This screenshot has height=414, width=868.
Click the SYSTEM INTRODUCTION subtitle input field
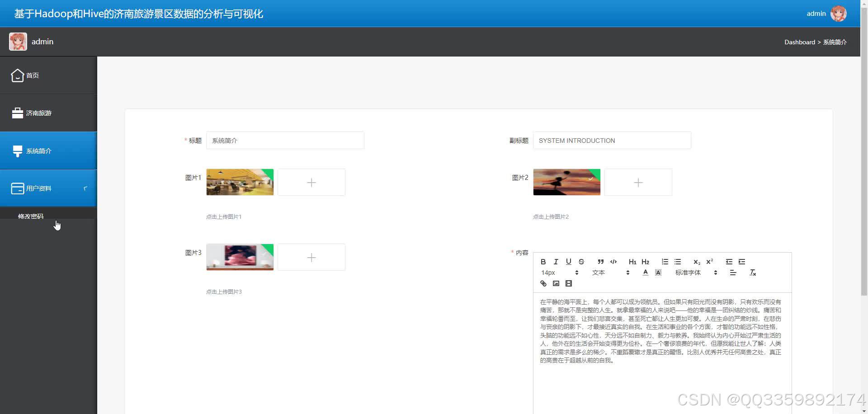click(x=612, y=140)
